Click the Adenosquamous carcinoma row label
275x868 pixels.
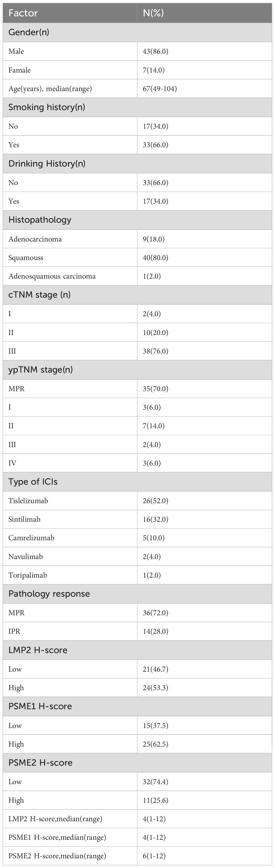(52, 276)
